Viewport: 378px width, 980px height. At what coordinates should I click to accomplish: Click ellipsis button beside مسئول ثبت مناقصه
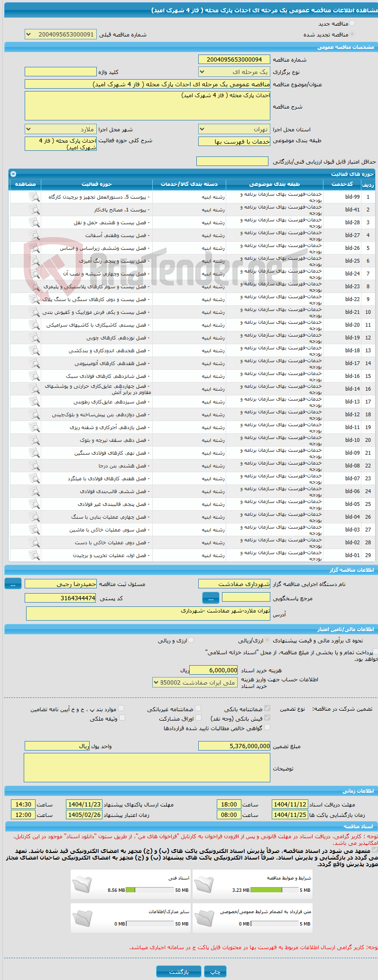[x=13, y=584]
